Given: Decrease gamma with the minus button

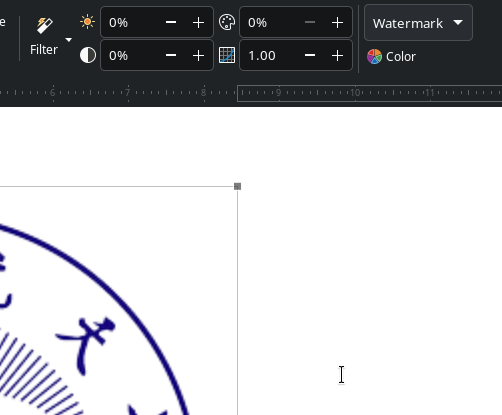Looking at the screenshot, I should click(310, 55).
